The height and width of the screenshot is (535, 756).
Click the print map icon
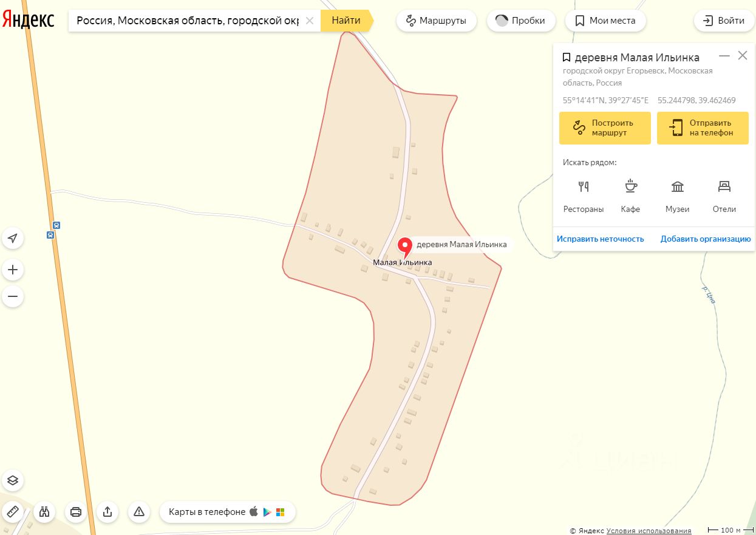76,511
